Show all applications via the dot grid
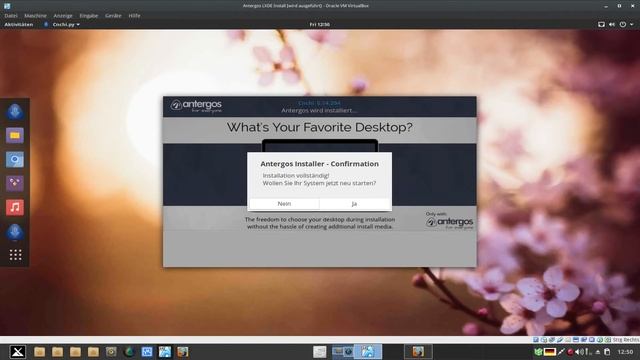The image size is (640, 360). point(15,255)
